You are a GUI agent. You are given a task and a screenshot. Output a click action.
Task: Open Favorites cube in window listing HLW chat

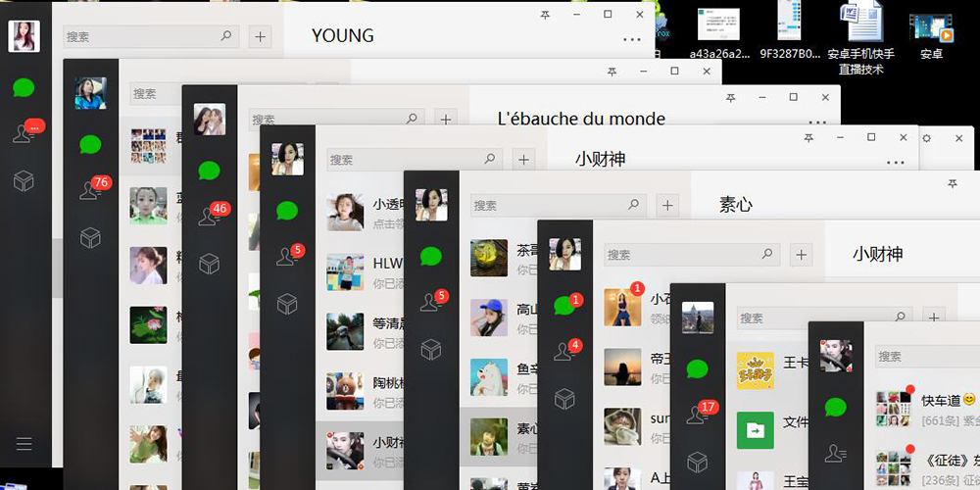287,304
